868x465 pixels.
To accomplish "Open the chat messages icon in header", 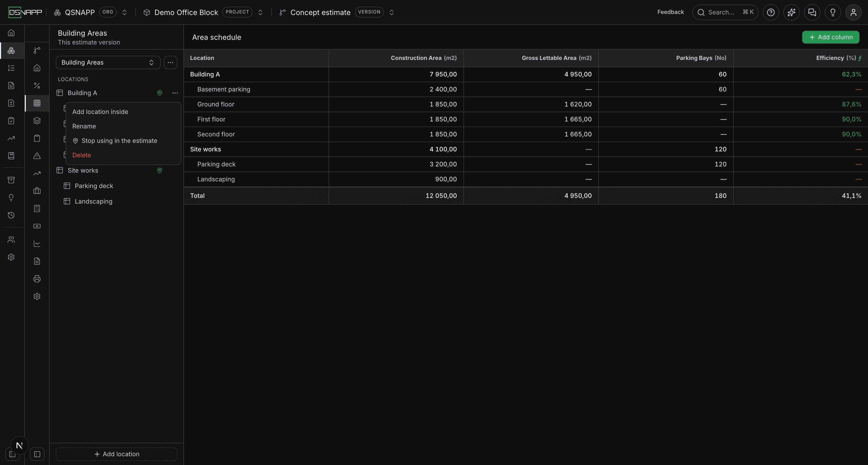I will 812,12.
